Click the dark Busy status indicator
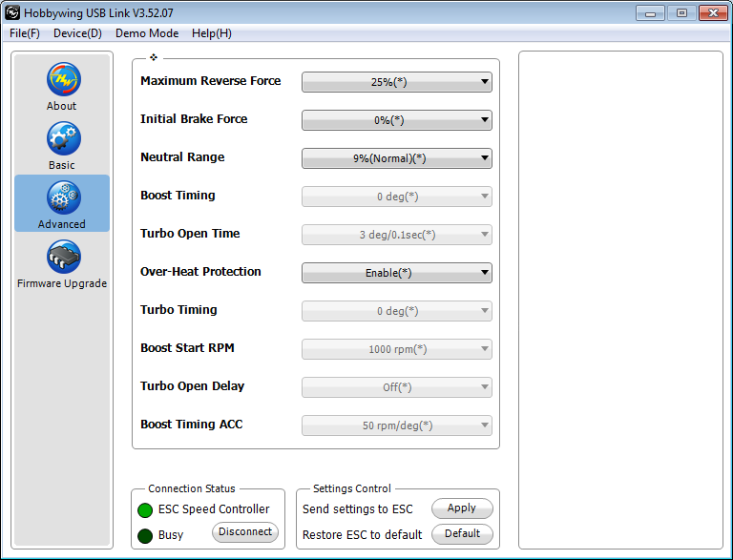 145,536
